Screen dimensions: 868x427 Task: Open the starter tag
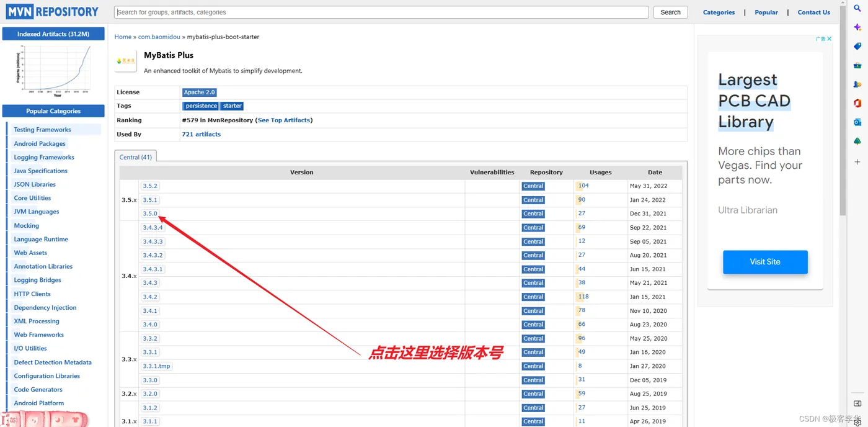click(x=232, y=106)
